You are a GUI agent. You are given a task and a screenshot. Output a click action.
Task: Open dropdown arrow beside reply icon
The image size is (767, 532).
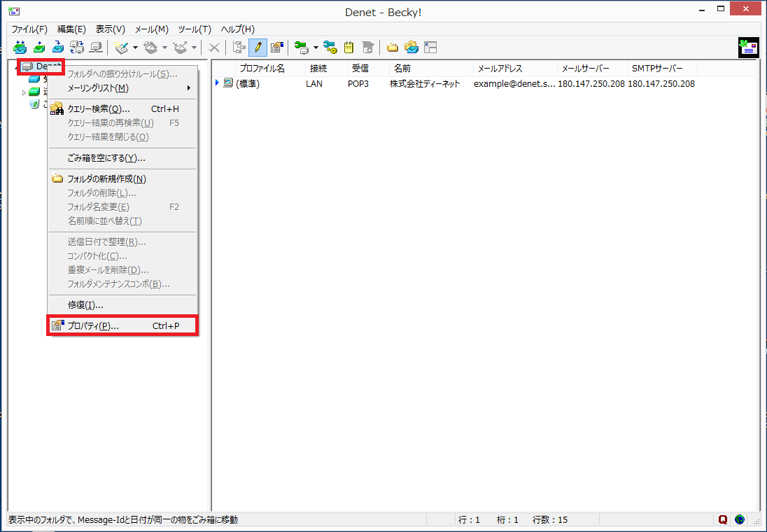click(x=165, y=48)
